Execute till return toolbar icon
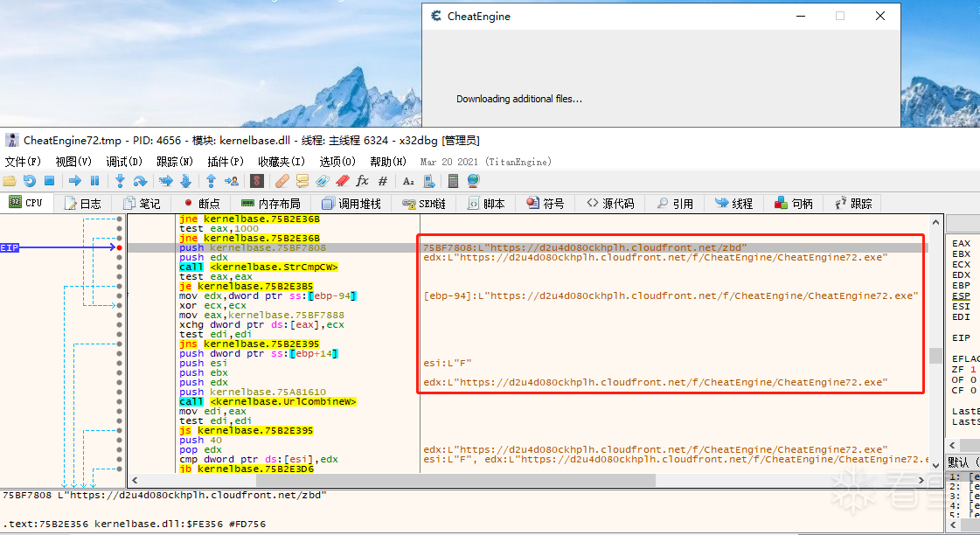The width and height of the screenshot is (980, 535). click(212, 181)
